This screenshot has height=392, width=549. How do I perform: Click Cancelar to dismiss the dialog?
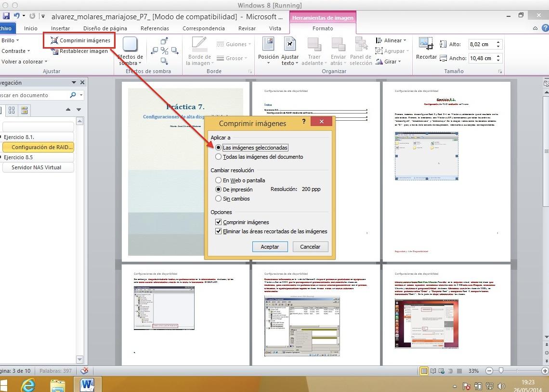click(x=310, y=247)
